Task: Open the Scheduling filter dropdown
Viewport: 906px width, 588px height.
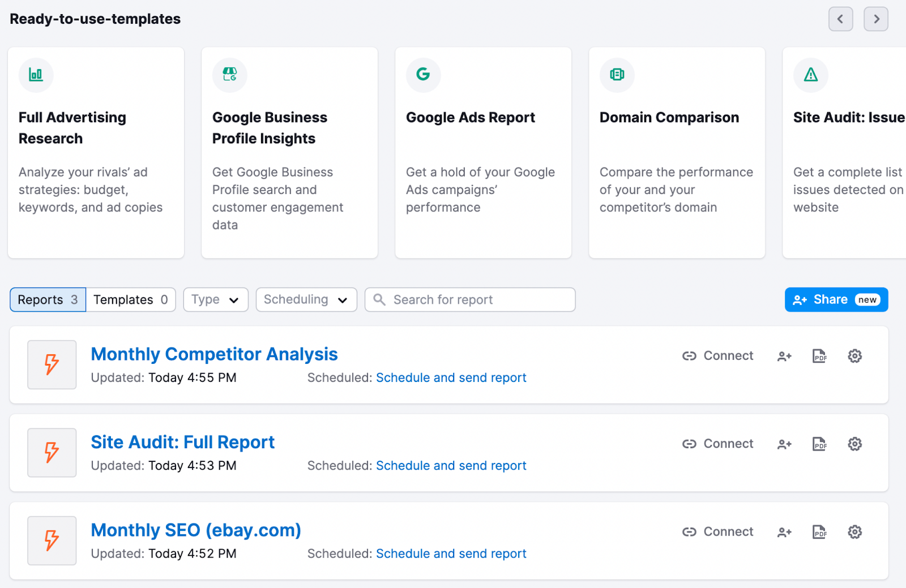Action: coord(306,299)
